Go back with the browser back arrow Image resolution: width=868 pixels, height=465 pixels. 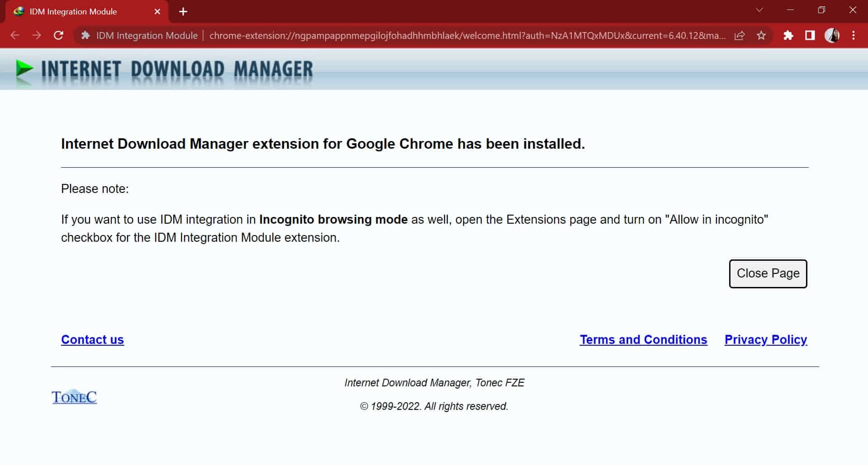point(15,35)
